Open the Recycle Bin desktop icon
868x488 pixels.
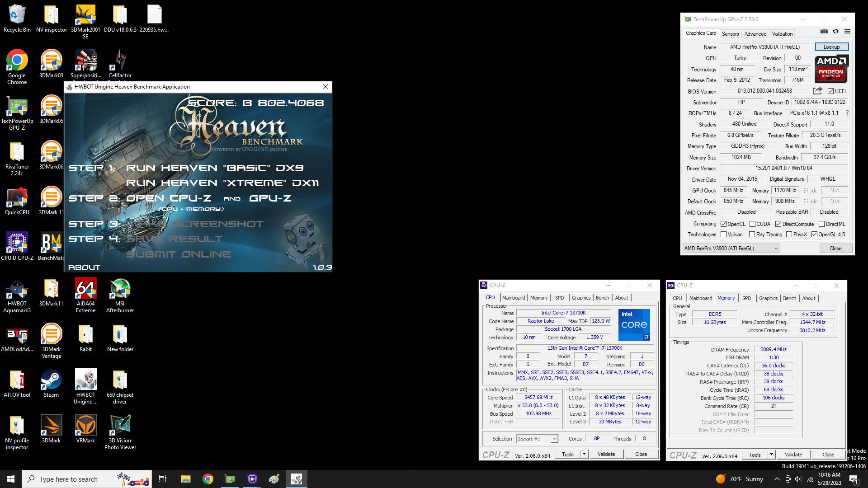pyautogui.click(x=17, y=19)
